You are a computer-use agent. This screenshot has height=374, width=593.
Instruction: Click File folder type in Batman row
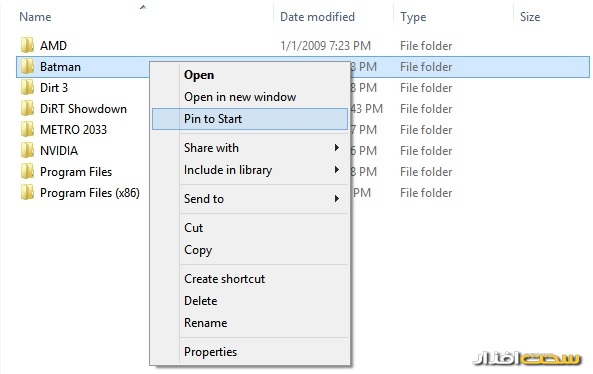click(426, 67)
